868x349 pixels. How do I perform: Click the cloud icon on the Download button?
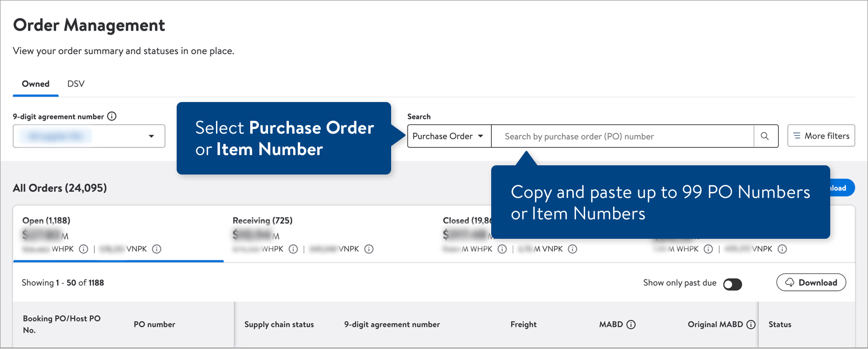[x=789, y=282]
